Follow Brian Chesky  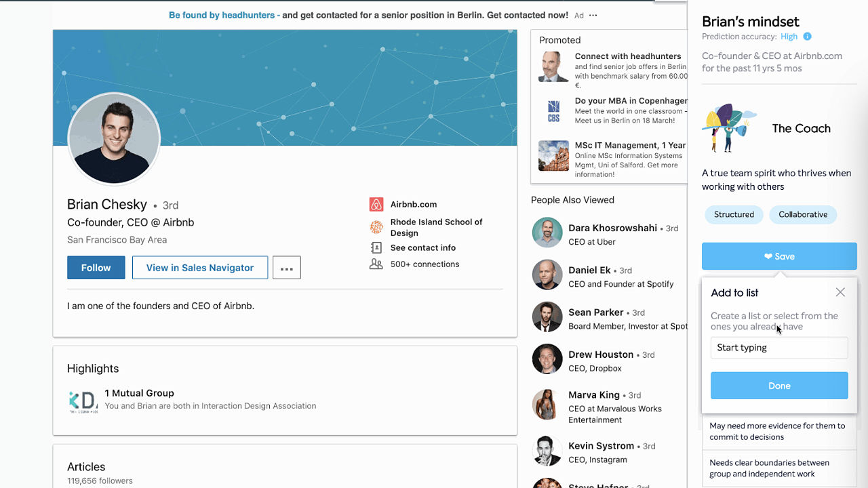(x=96, y=267)
